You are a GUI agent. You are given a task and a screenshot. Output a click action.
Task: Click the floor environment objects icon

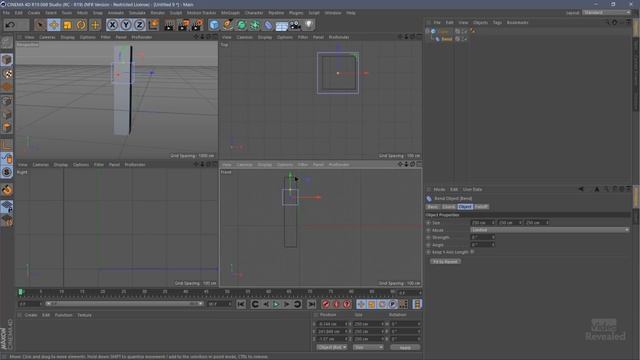282,26
